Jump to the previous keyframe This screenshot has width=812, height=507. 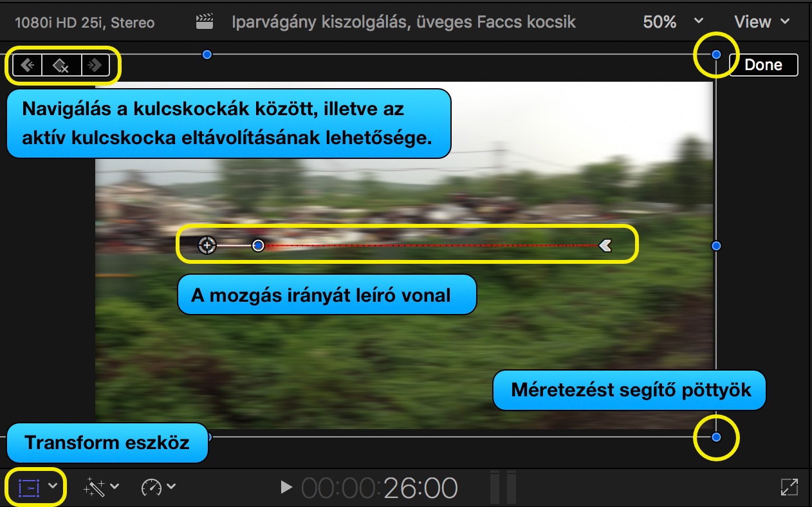point(28,65)
